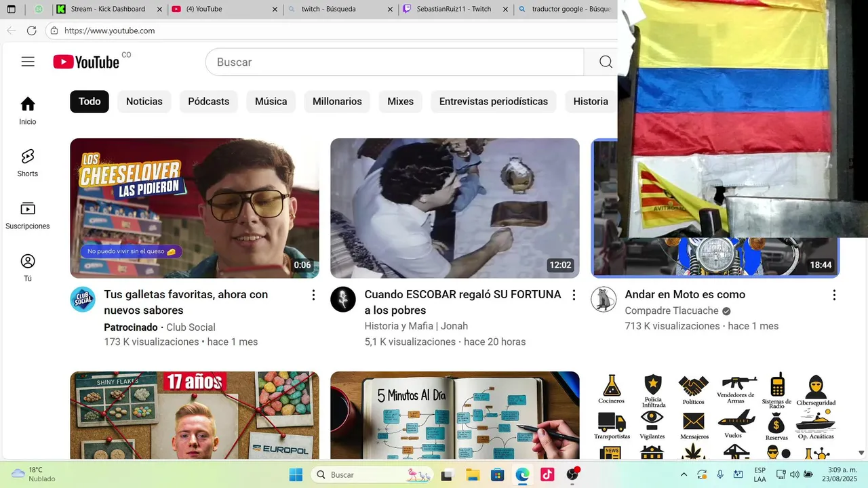Switch to traductor google tab
The width and height of the screenshot is (868, 488).
click(x=566, y=9)
